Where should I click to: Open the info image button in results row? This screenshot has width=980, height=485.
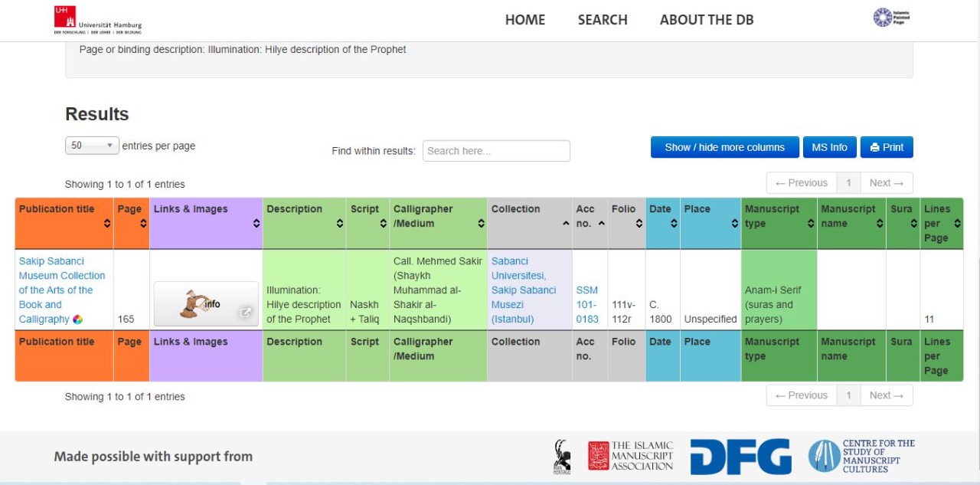[206, 304]
